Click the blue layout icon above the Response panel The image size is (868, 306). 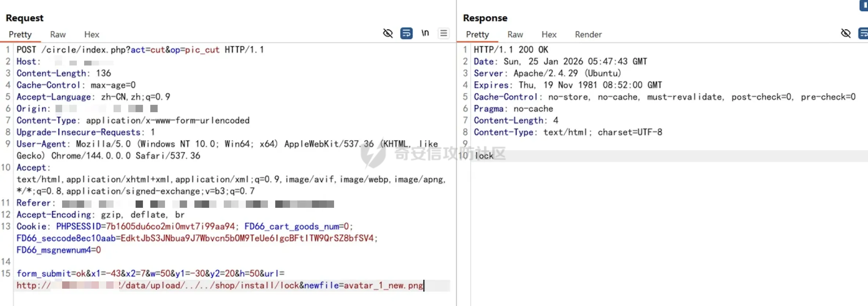coord(864,6)
